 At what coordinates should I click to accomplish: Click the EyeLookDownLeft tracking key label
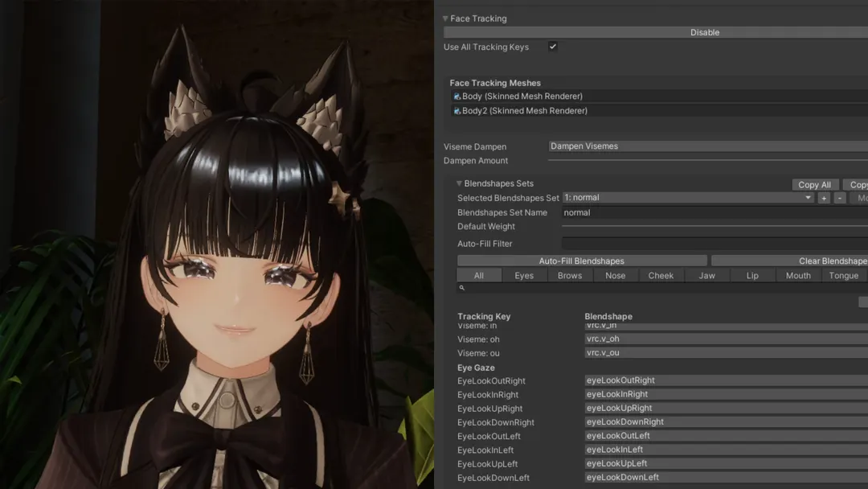493,478
